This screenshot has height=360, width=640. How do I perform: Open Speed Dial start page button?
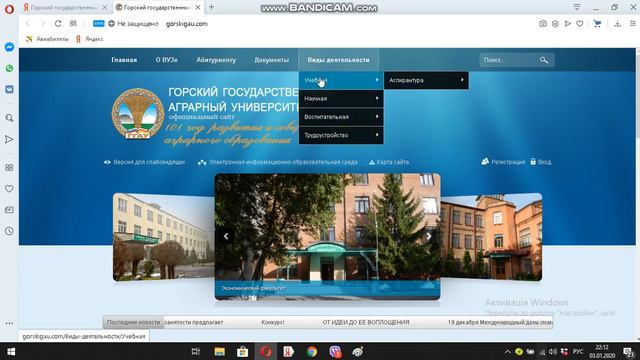tap(73, 24)
